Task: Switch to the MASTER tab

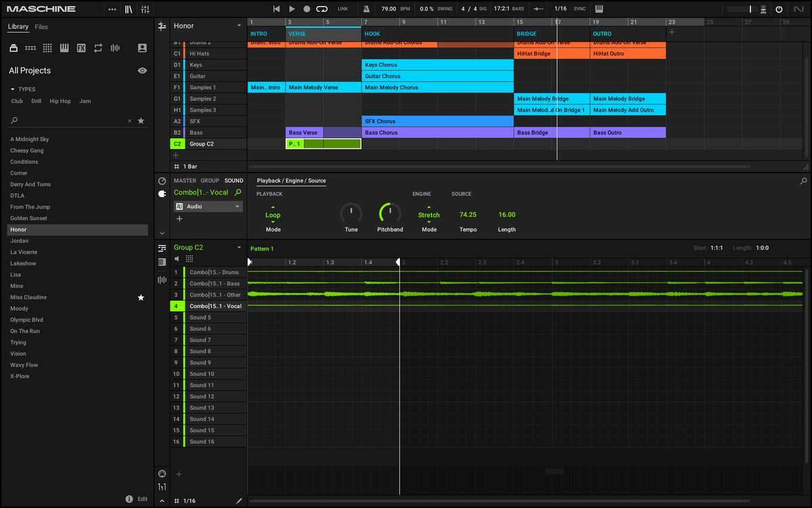Action: pos(185,181)
